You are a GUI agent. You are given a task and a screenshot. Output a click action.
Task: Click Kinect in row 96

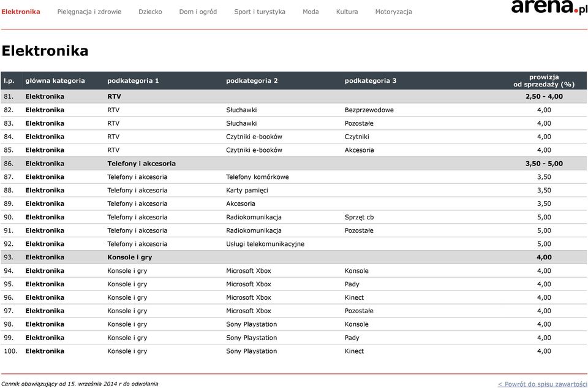coord(354,297)
